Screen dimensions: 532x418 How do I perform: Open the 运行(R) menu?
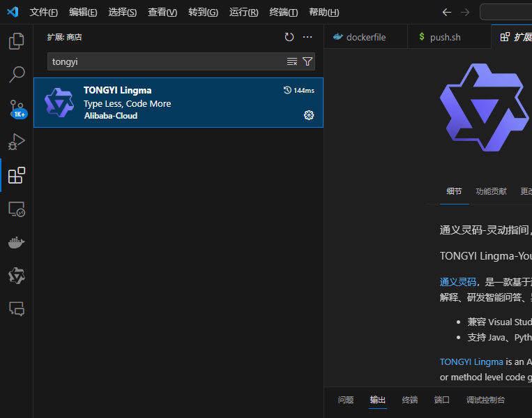click(x=243, y=13)
